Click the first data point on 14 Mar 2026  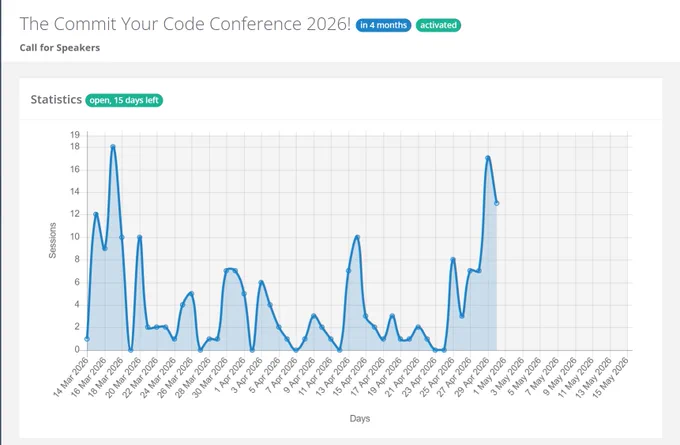tap(87, 339)
